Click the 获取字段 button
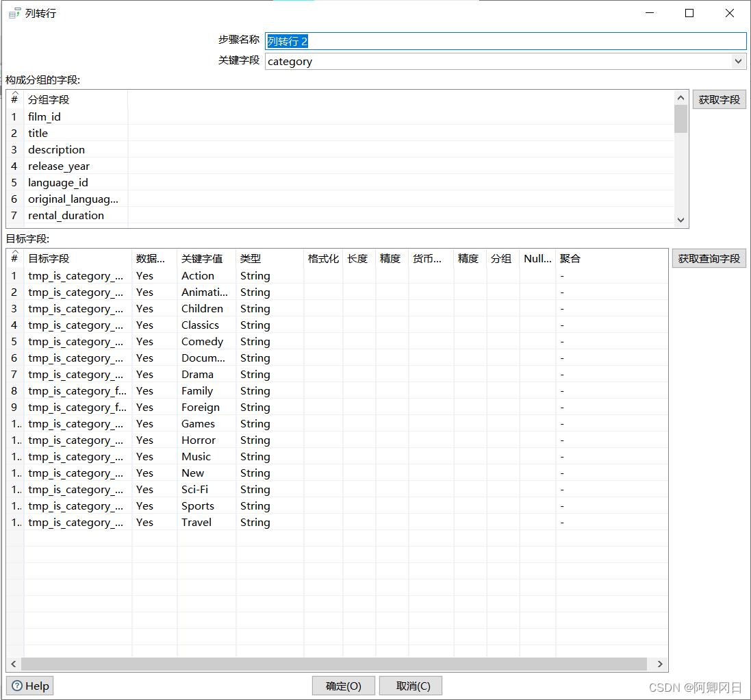Screen dimensions: 751x700 (719, 99)
